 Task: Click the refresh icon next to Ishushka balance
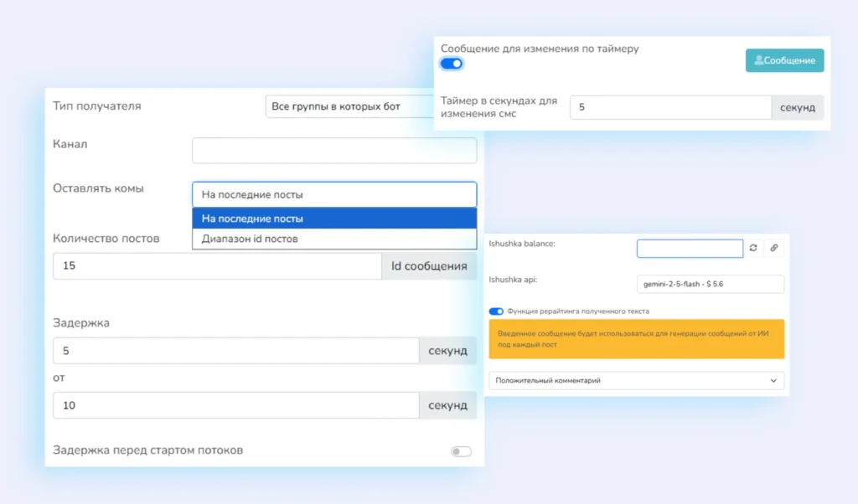point(752,248)
